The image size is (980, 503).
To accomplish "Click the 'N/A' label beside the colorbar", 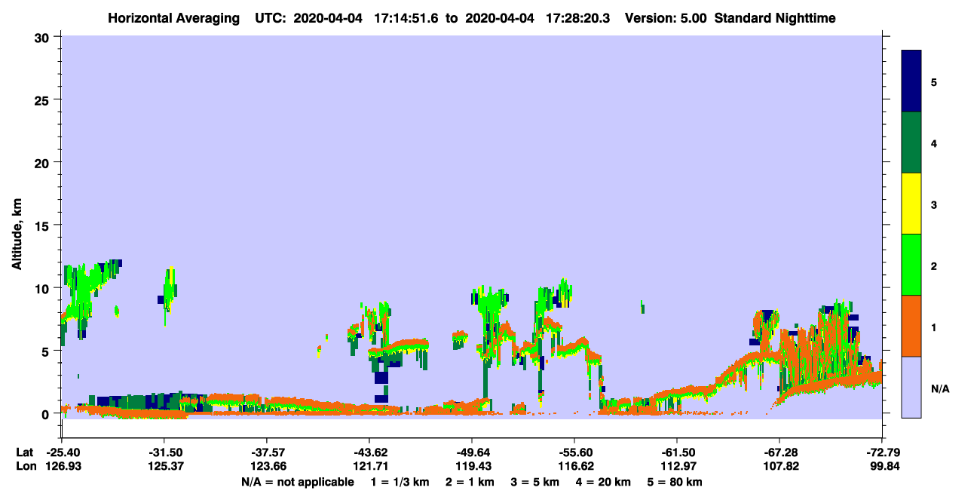I will pyautogui.click(x=940, y=389).
